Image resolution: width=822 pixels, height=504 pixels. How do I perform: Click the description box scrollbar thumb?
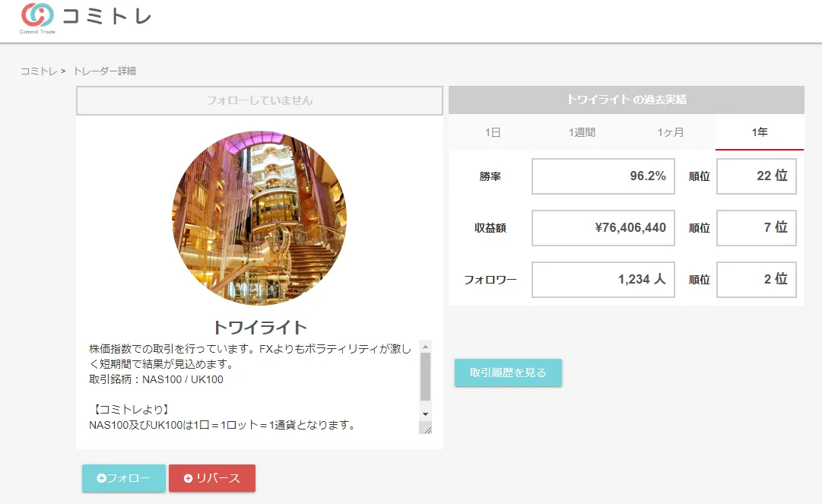(425, 376)
